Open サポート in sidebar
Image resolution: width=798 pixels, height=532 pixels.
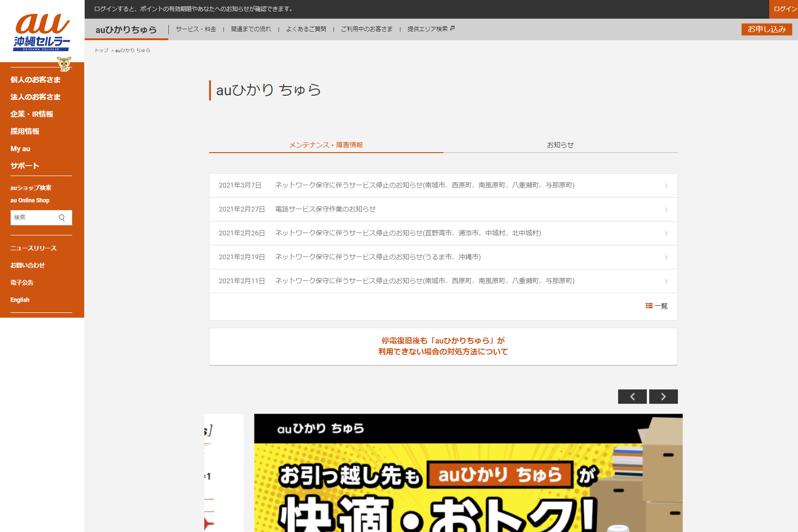point(25,166)
